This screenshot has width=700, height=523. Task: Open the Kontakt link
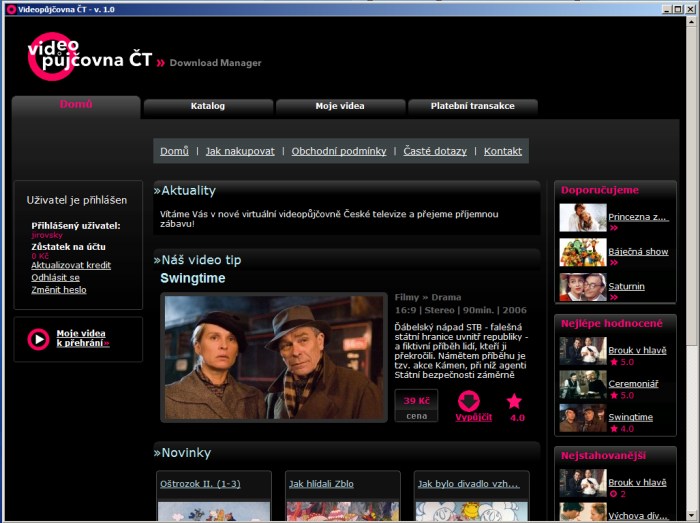coord(503,151)
